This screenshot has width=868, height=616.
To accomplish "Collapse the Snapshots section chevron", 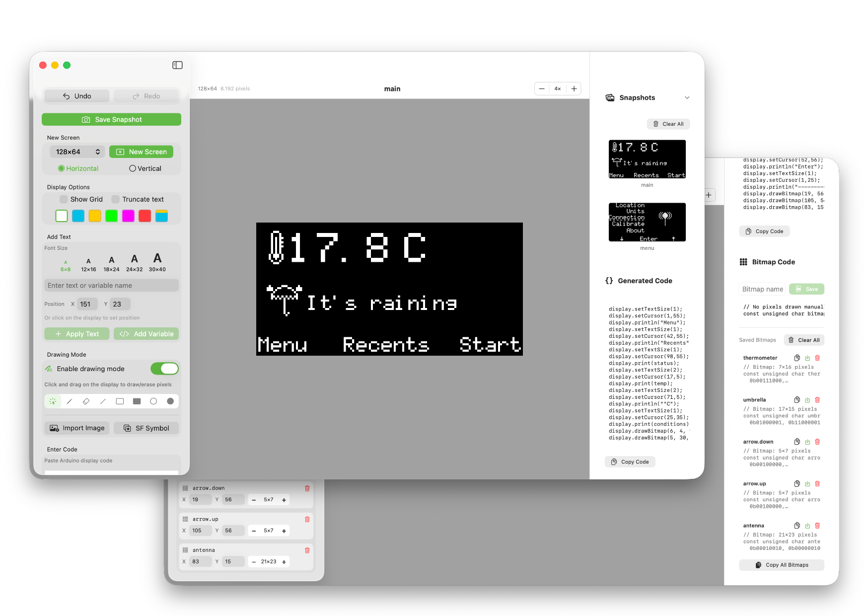I will coord(687,98).
